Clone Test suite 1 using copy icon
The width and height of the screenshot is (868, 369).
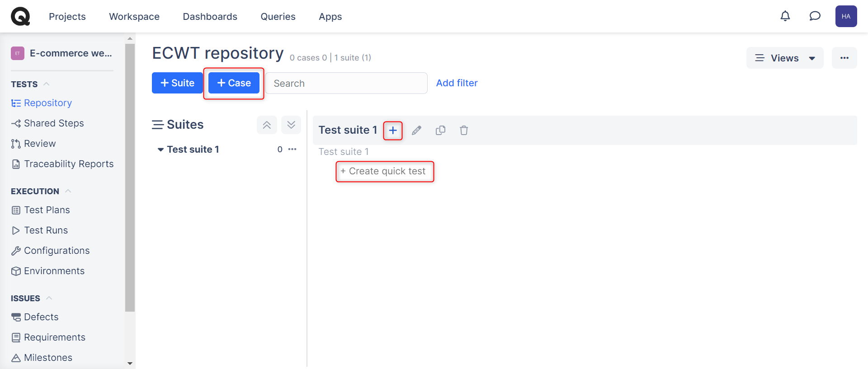tap(440, 131)
